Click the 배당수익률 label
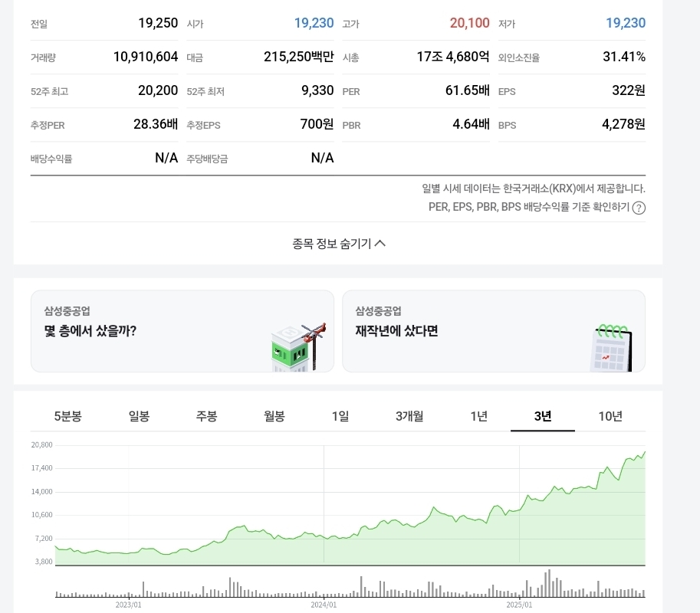 click(51, 159)
